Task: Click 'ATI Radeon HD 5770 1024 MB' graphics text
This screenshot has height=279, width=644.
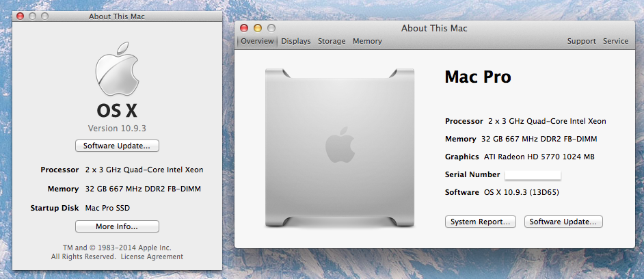Action: [x=539, y=157]
